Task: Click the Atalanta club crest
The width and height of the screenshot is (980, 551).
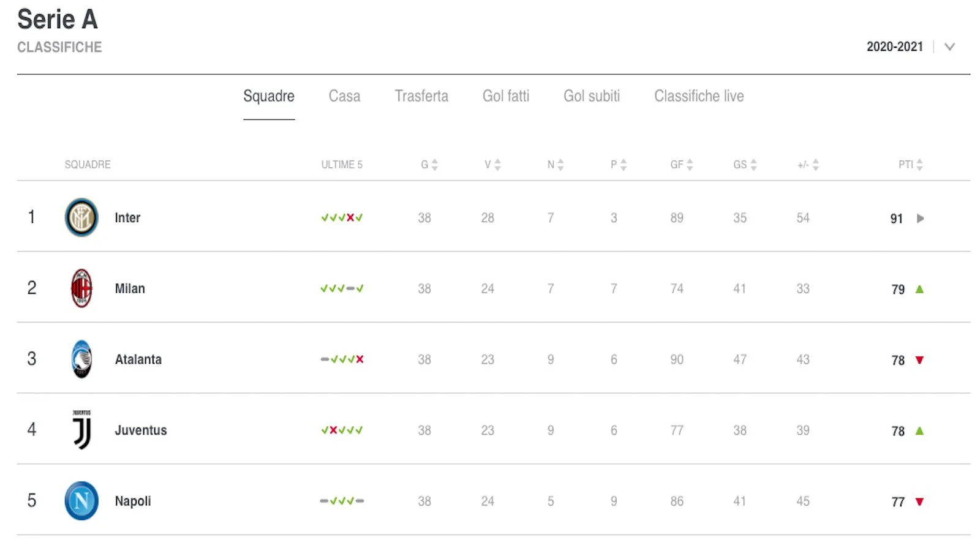Action: tap(81, 359)
